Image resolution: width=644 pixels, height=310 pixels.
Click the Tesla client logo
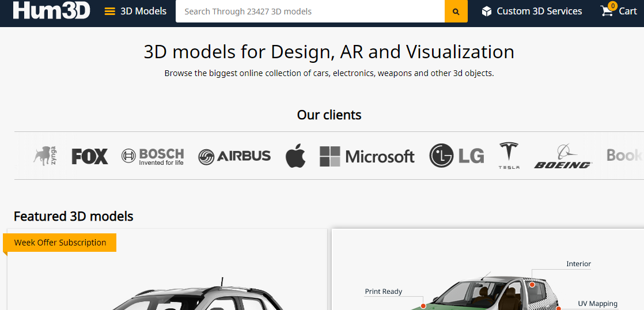(x=509, y=156)
